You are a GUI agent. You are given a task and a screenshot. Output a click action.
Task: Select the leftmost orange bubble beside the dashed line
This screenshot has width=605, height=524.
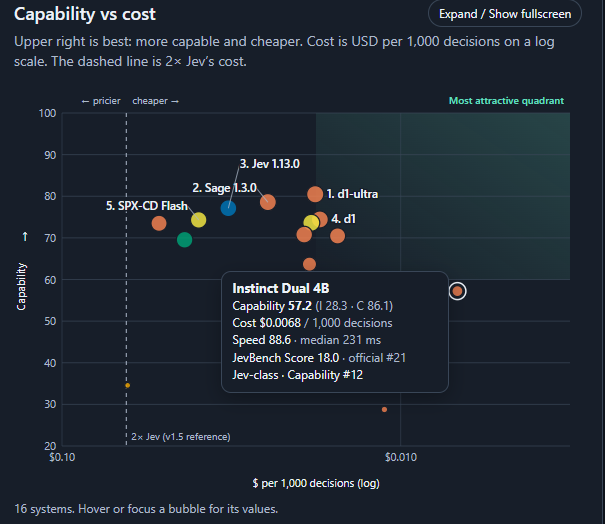click(x=159, y=223)
